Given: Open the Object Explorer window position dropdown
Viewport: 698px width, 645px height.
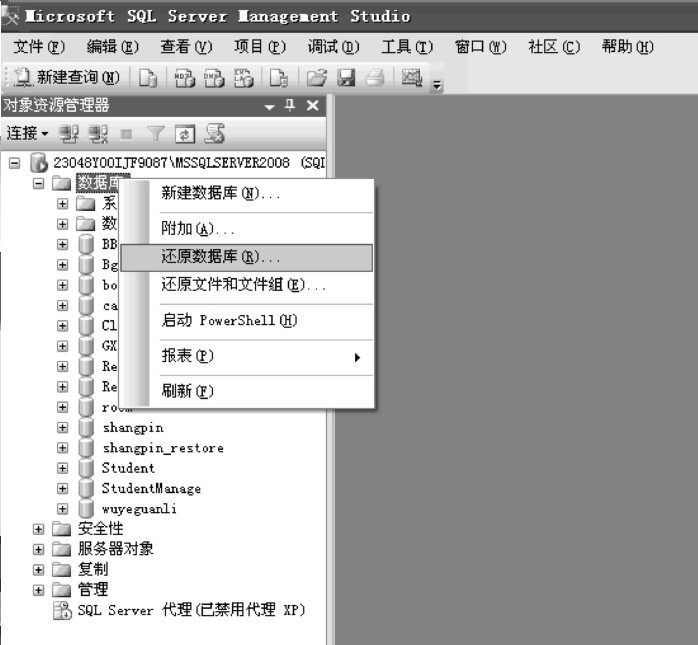Looking at the screenshot, I should pos(269,107).
